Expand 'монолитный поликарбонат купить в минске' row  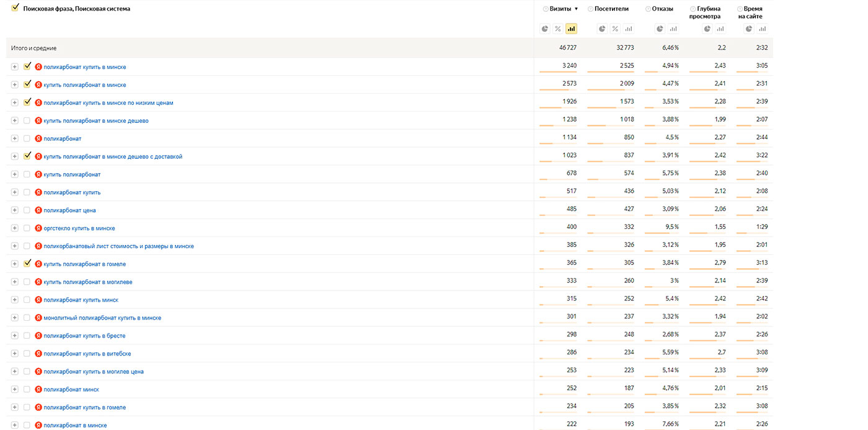tap(15, 318)
